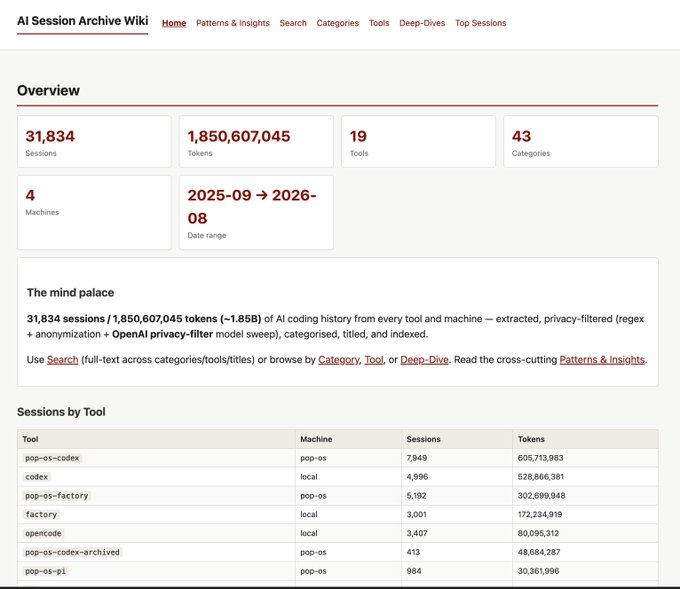Click the 528,866,381 tokens cell
The image size is (680, 589).
585,477
